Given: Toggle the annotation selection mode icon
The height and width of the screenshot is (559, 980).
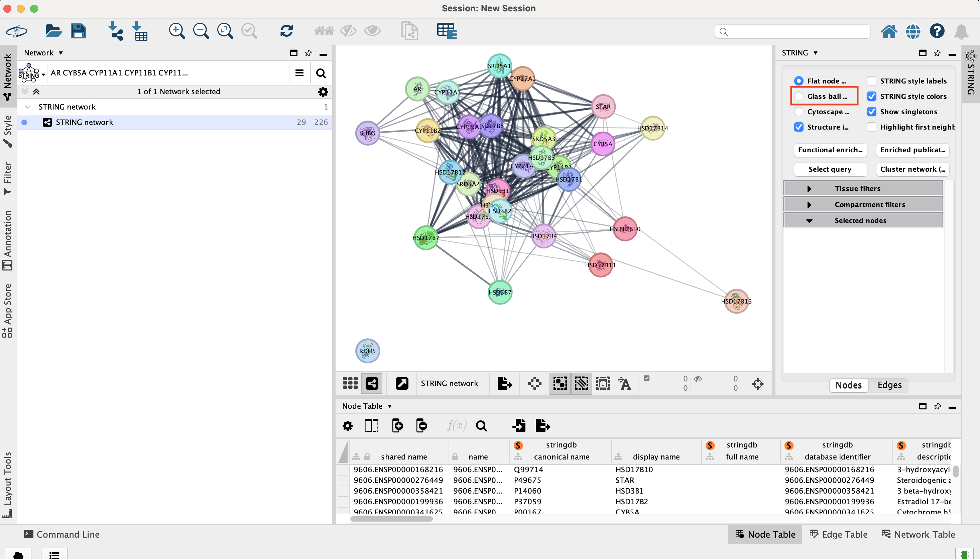Looking at the screenshot, I should (603, 383).
